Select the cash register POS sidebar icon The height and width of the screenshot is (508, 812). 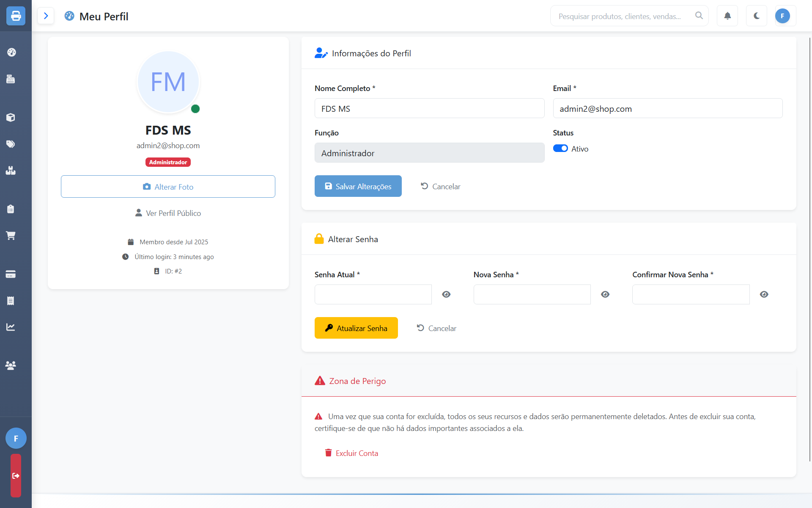[x=11, y=79]
